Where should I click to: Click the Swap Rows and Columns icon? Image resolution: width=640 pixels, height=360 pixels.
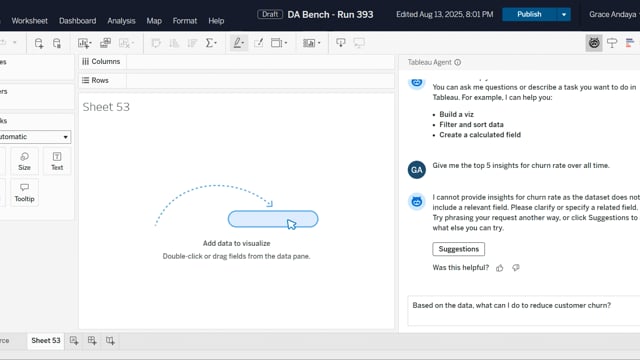(x=156, y=43)
